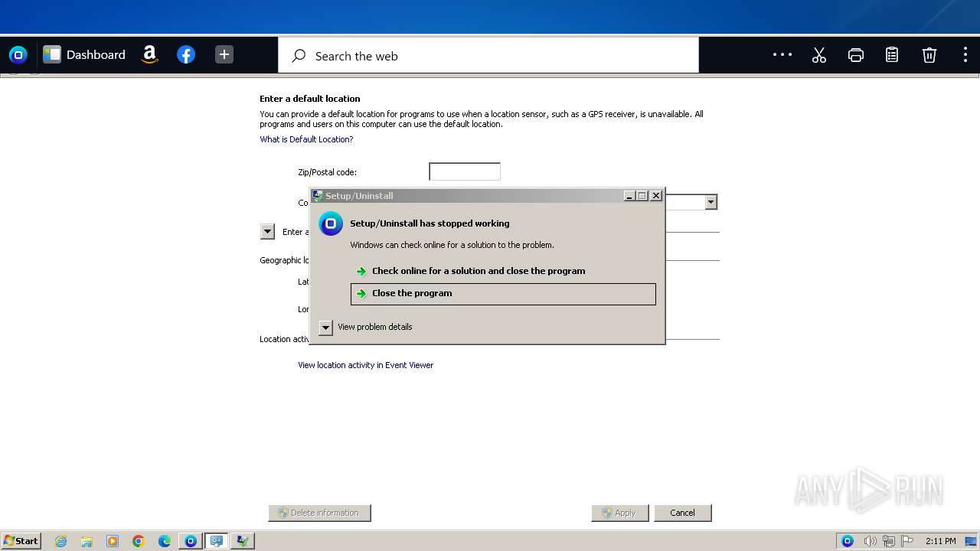The image size is (980, 551).
Task: Choose Check online for a solution option
Action: (503, 271)
